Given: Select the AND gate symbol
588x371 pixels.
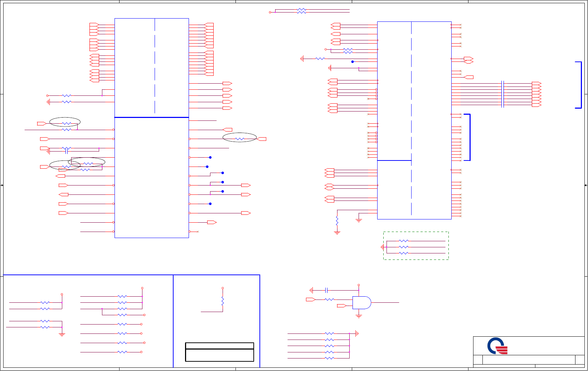Looking at the screenshot, I should point(362,303).
